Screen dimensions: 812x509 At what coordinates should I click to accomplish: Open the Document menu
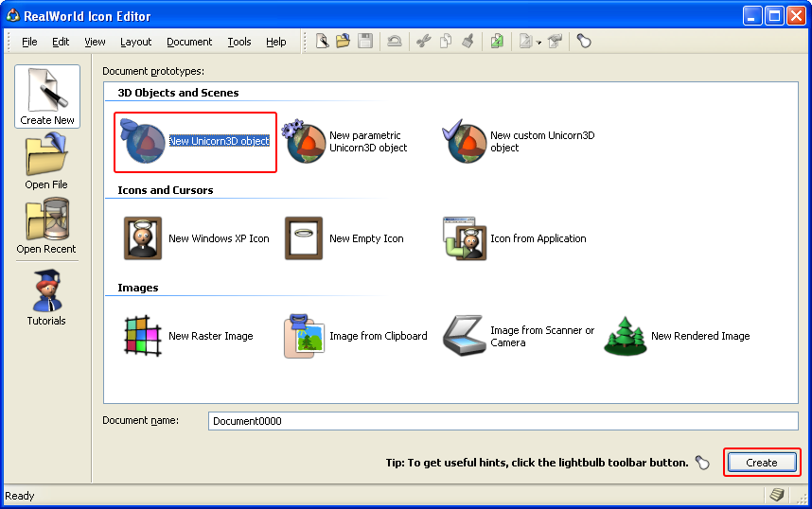(189, 42)
